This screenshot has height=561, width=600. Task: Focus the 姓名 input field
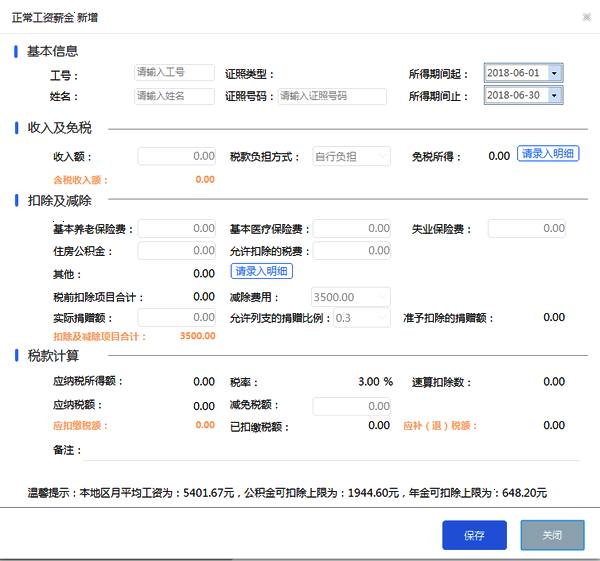coord(174,96)
